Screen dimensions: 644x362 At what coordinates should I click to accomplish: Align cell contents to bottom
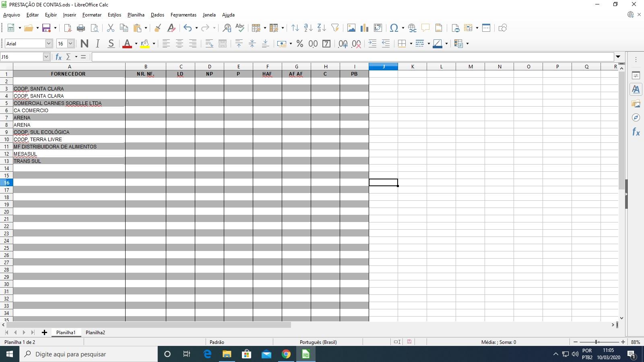click(266, 43)
